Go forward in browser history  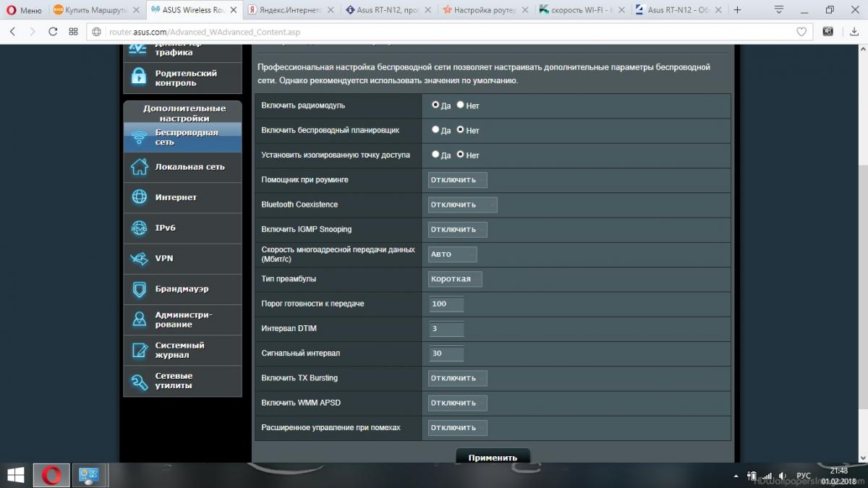click(x=33, y=32)
